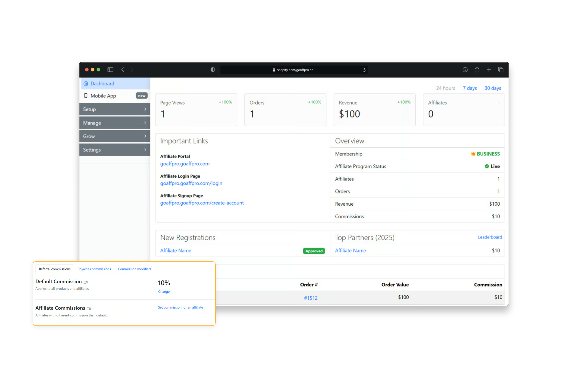This screenshot has width=588, height=368.
Task: Click the Affiliate Program Status row
Action: (x=417, y=166)
